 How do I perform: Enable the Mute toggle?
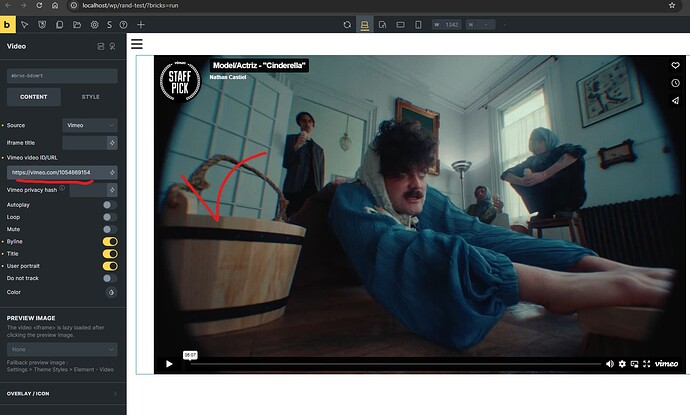pyautogui.click(x=110, y=229)
